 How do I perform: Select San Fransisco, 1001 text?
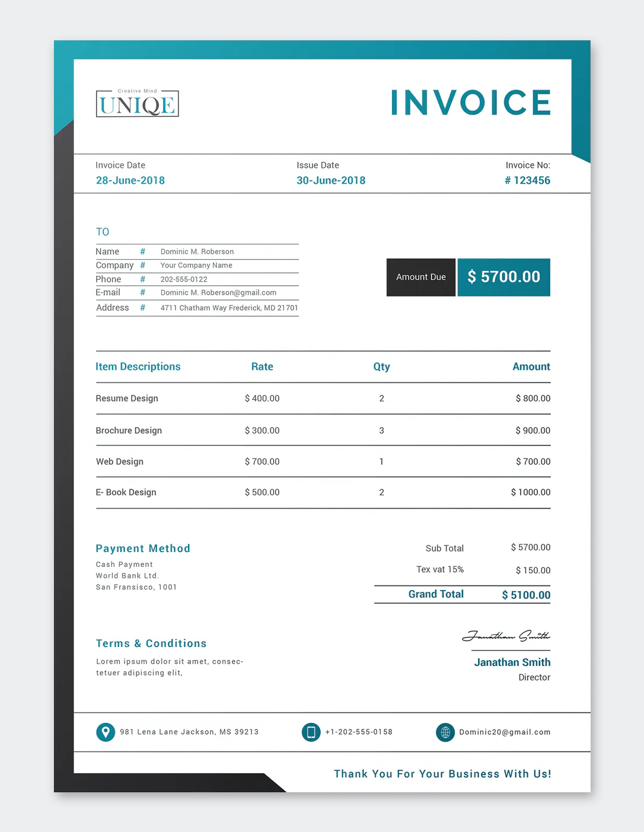click(136, 587)
